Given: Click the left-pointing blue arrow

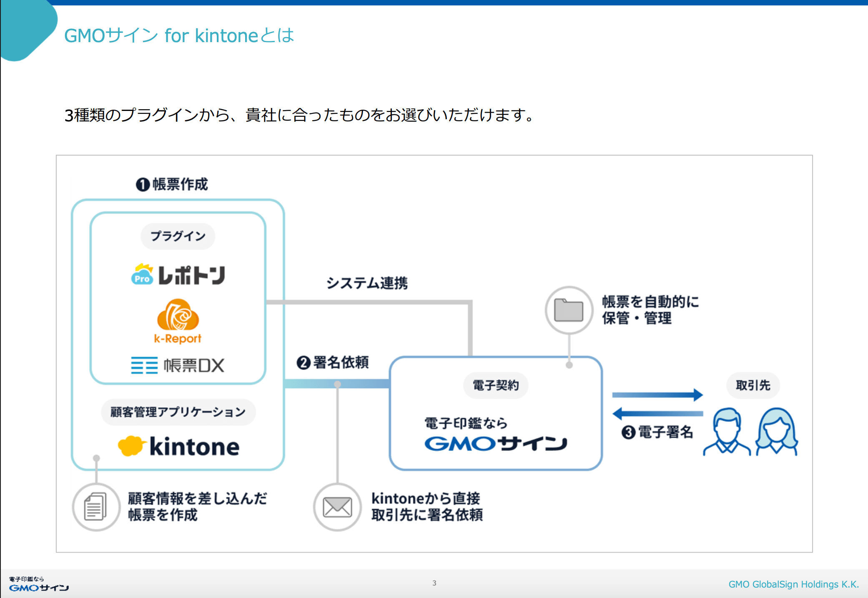Looking at the screenshot, I should click(657, 414).
